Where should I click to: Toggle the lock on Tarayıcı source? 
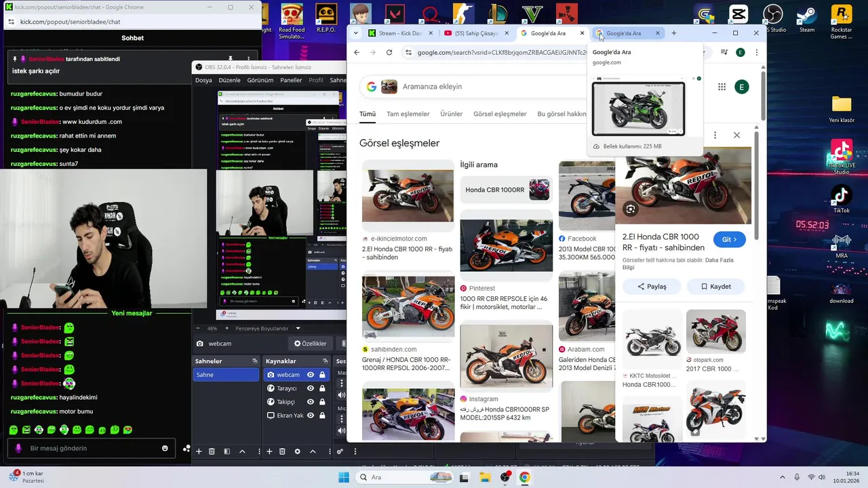322,388
